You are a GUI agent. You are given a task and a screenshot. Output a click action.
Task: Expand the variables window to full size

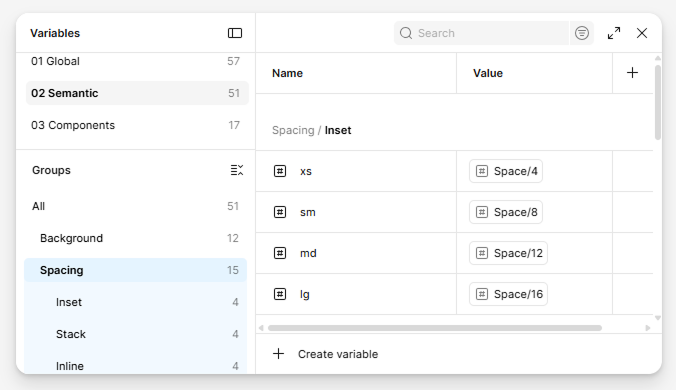point(614,33)
